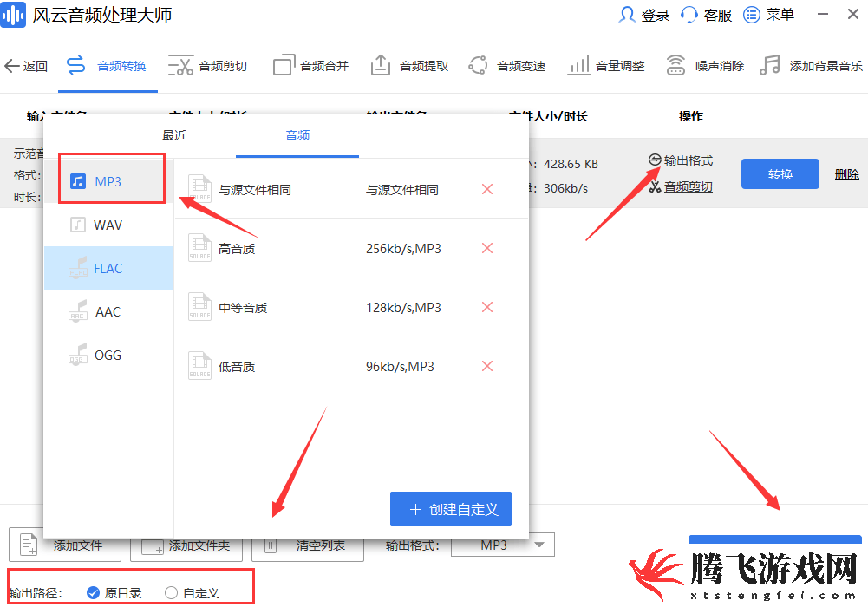
Task: Select the 原目录 output path radio
Action: click(93, 592)
